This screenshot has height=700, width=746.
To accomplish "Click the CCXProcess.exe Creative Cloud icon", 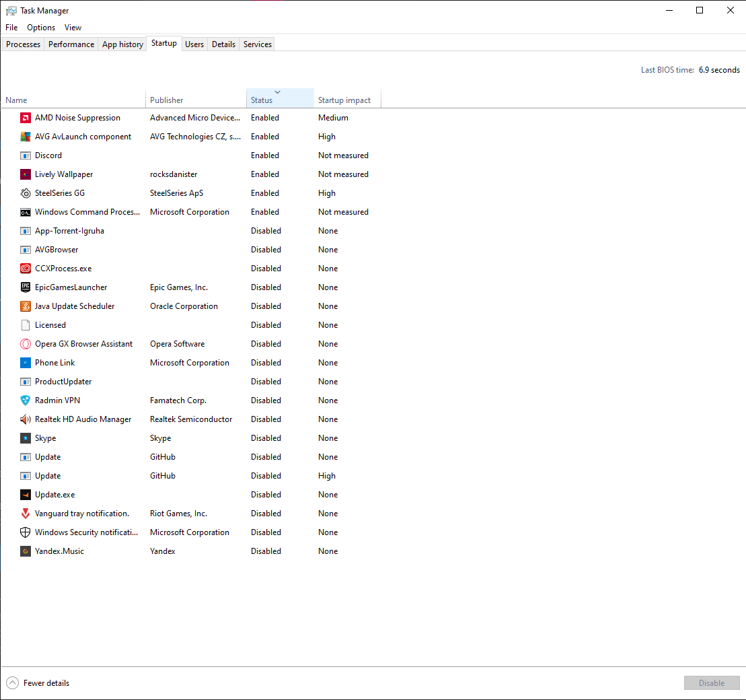I will click(25, 269).
